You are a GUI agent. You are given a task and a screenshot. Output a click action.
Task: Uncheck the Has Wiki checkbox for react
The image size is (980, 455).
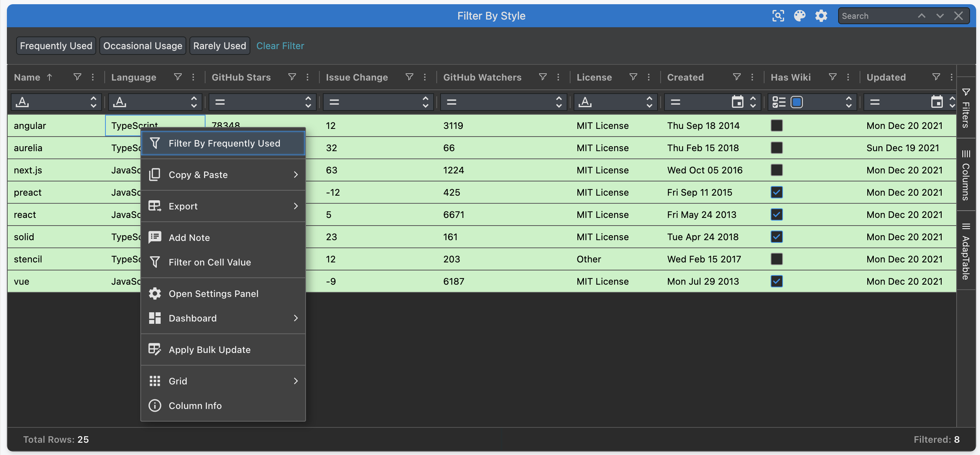(777, 214)
